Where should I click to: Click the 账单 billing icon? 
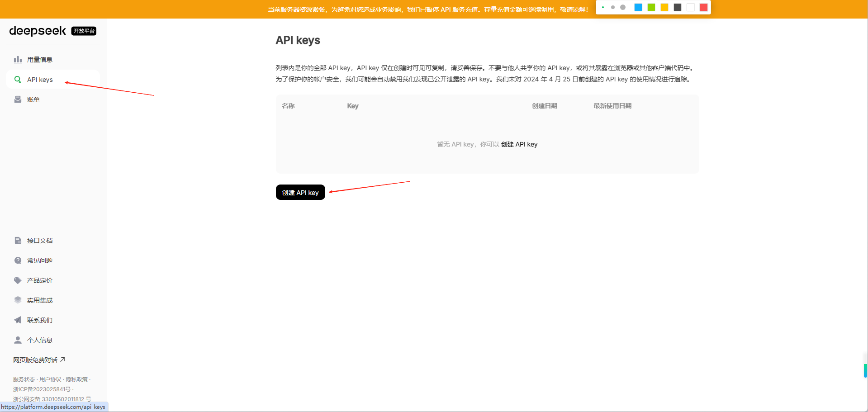tap(18, 99)
